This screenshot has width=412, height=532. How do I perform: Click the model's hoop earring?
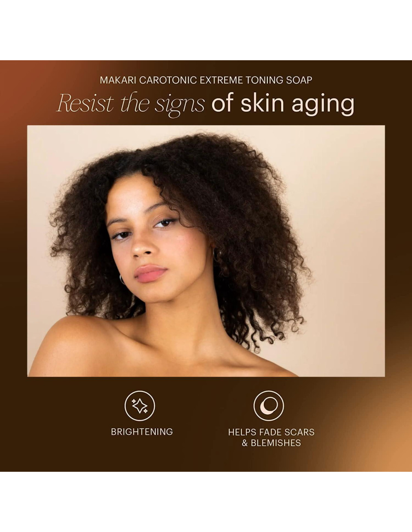click(x=122, y=279)
